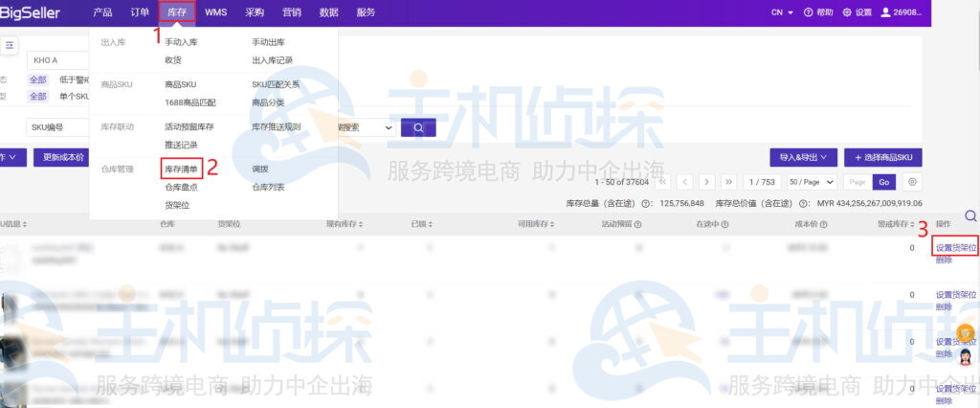Click 删除 in the first row
This screenshot has height=408, width=980.
(x=944, y=260)
